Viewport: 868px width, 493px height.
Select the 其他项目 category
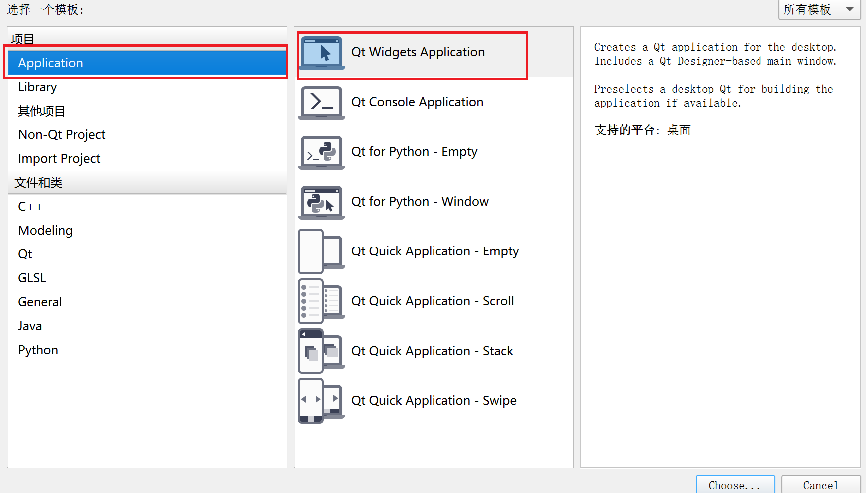pyautogui.click(x=147, y=111)
